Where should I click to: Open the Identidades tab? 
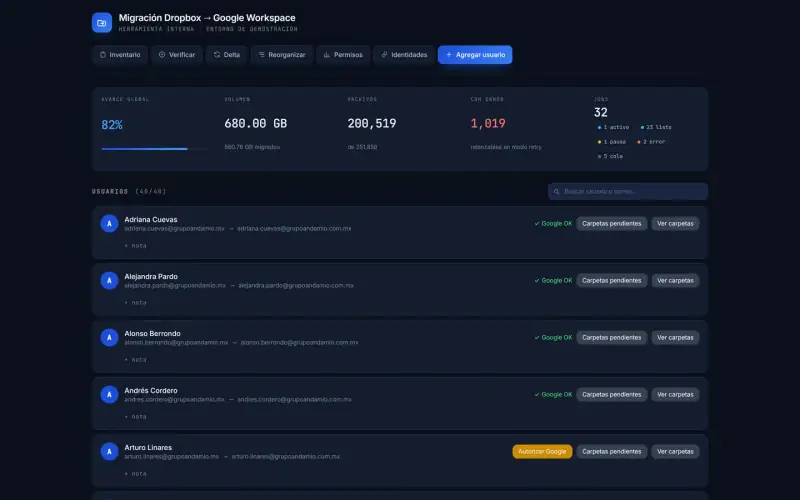pos(404,55)
